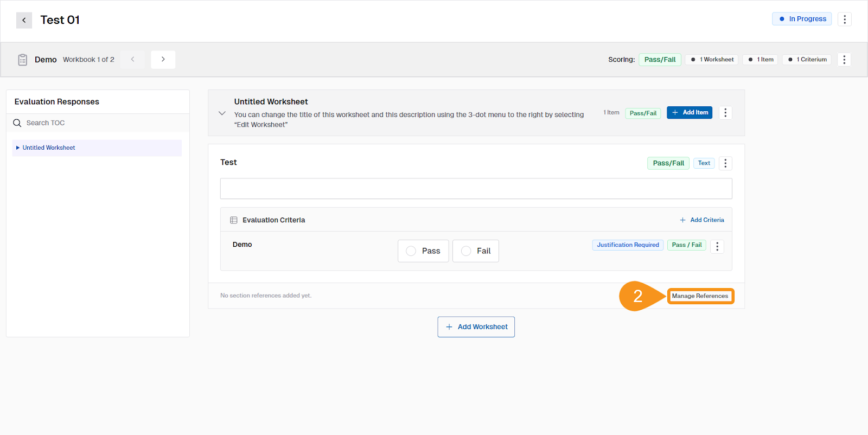Open the Test item three-dot menu
Viewport: 868px width, 435px height.
725,163
